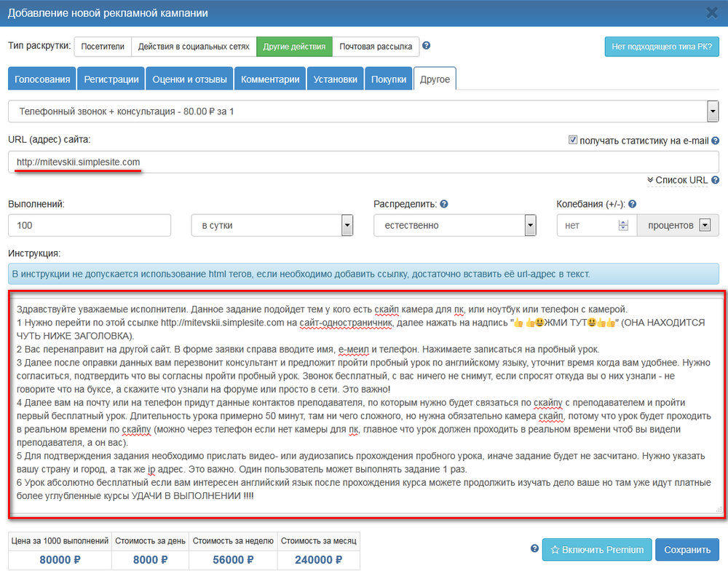Click help icon beside e-mail statistics
This screenshot has width=728, height=579.
click(715, 141)
